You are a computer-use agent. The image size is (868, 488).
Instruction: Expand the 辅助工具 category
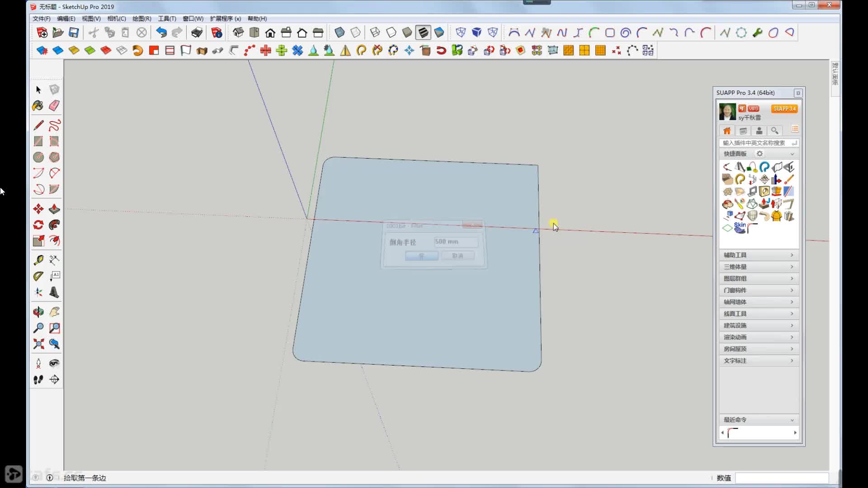tap(759, 255)
